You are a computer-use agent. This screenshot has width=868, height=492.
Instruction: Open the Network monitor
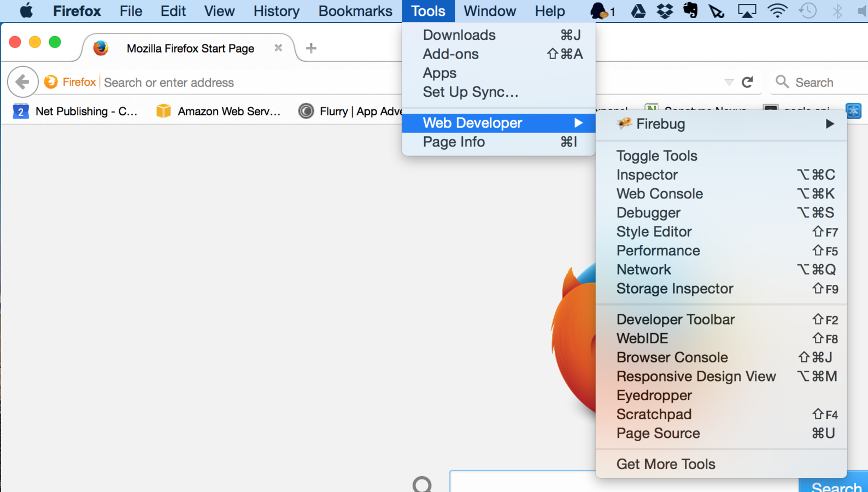pos(721,270)
